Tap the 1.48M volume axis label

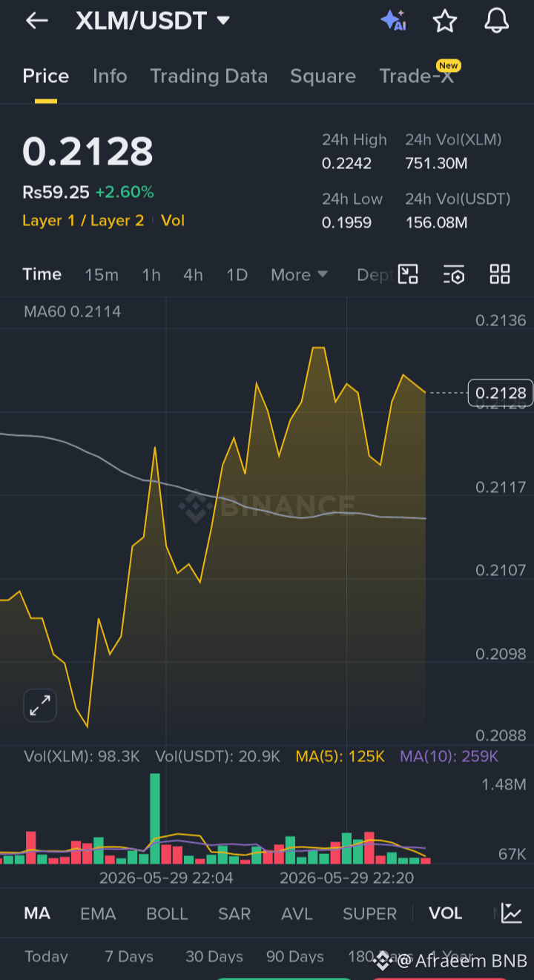click(x=504, y=784)
